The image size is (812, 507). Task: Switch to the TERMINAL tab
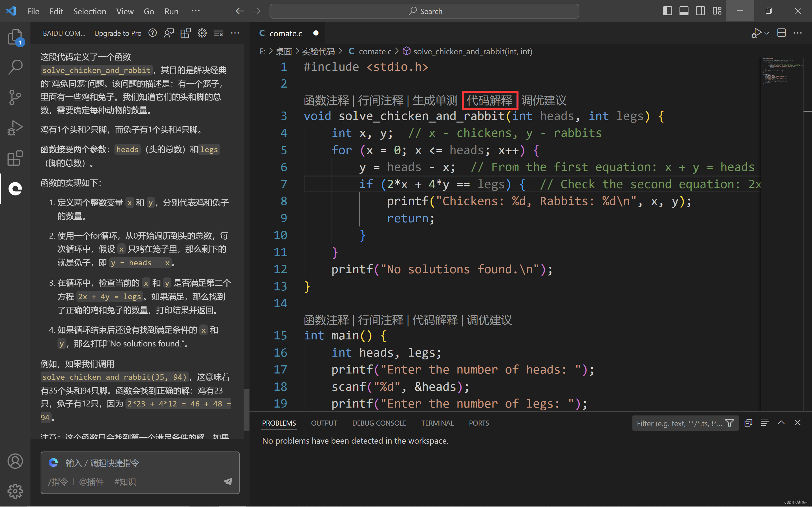coord(437,423)
